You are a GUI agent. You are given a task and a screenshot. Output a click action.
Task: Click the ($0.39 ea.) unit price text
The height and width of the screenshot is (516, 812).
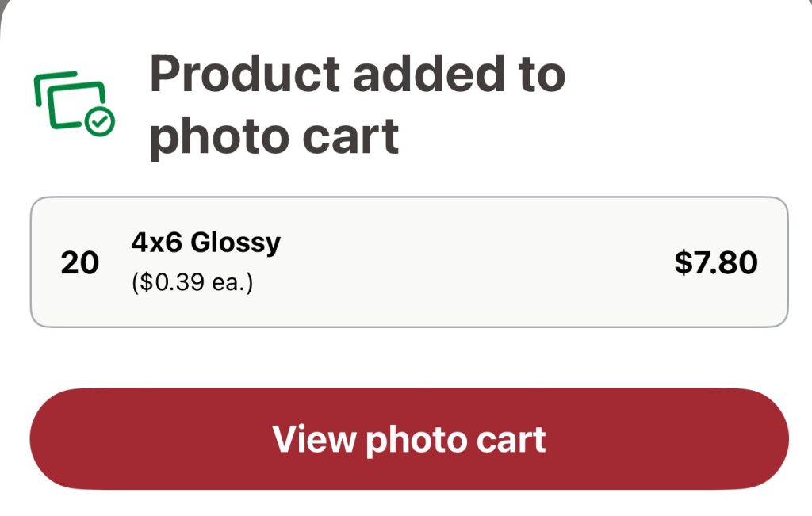[x=192, y=282]
